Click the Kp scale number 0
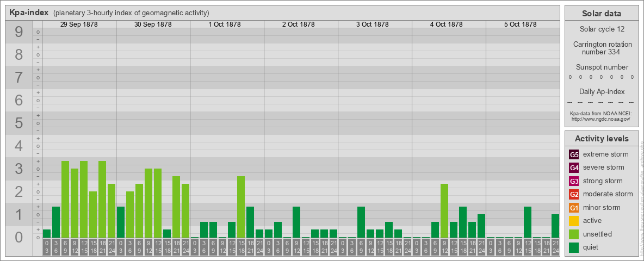This screenshot has width=644, height=261. click(19, 237)
